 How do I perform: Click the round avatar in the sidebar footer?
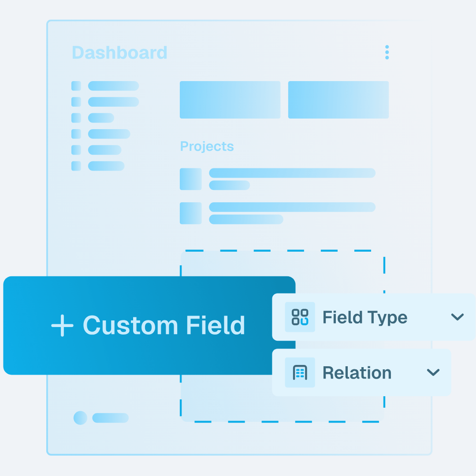(x=80, y=418)
